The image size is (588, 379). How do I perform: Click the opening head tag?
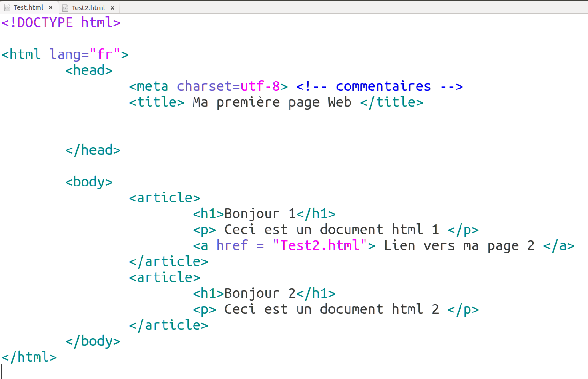coord(89,70)
